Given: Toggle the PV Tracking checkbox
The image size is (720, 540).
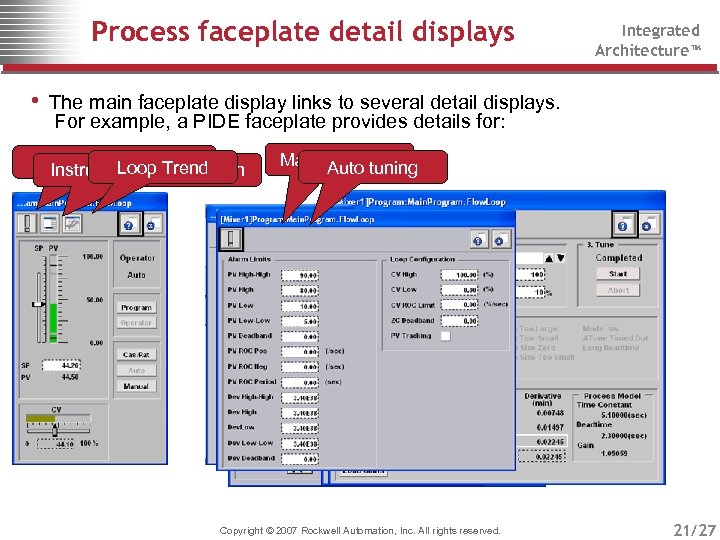Looking at the screenshot, I should point(445,336).
